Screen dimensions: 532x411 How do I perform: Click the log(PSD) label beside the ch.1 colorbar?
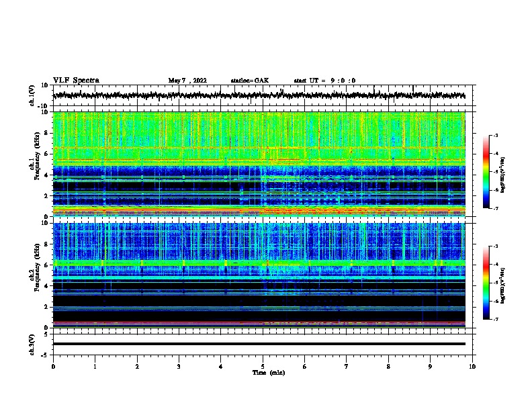pos(503,175)
